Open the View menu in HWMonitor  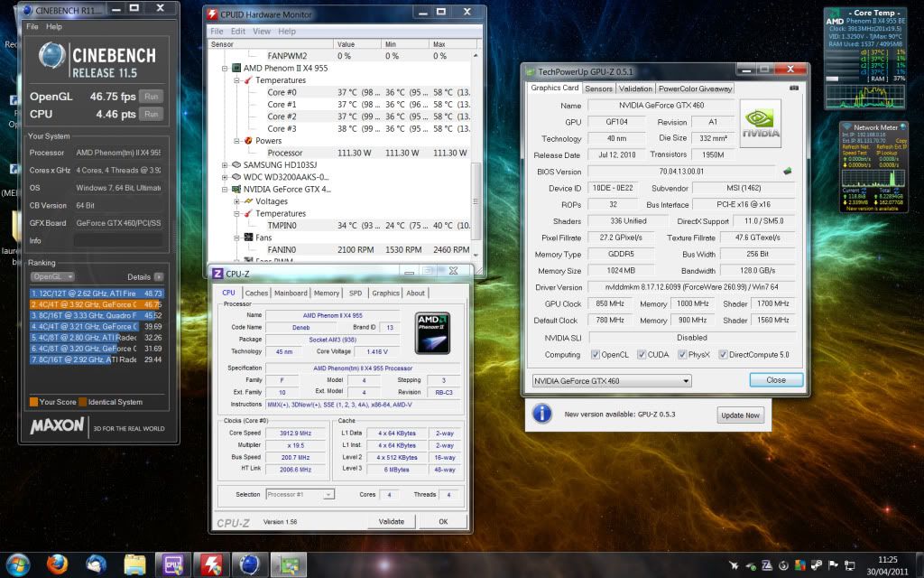pos(262,31)
